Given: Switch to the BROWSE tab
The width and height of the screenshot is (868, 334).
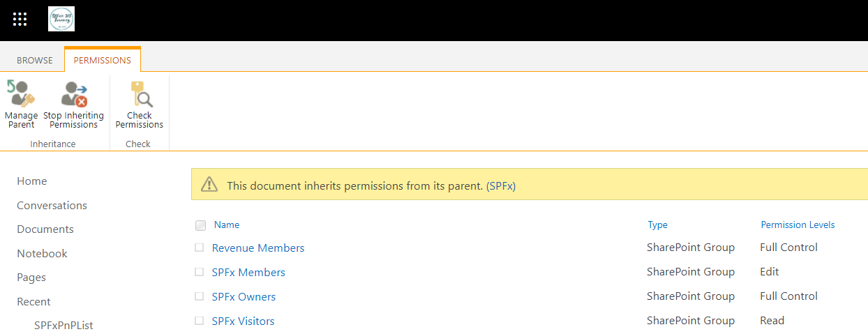Looking at the screenshot, I should pyautogui.click(x=35, y=61).
